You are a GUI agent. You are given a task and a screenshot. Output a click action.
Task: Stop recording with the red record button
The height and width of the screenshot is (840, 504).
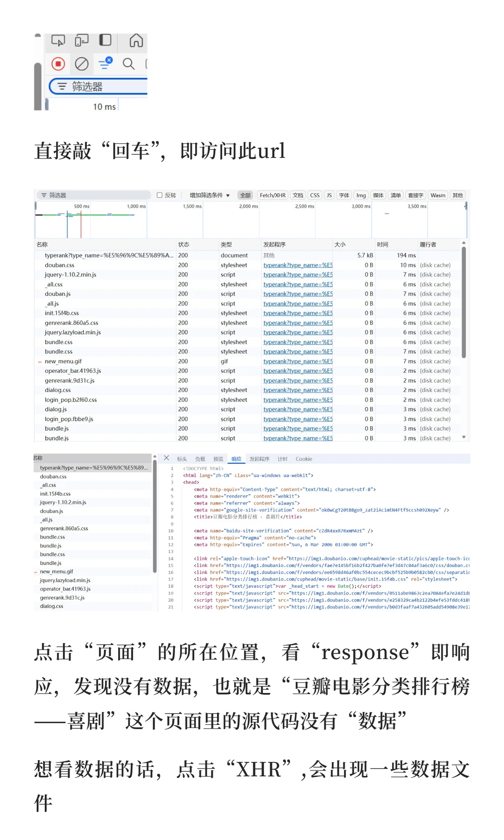(58, 63)
